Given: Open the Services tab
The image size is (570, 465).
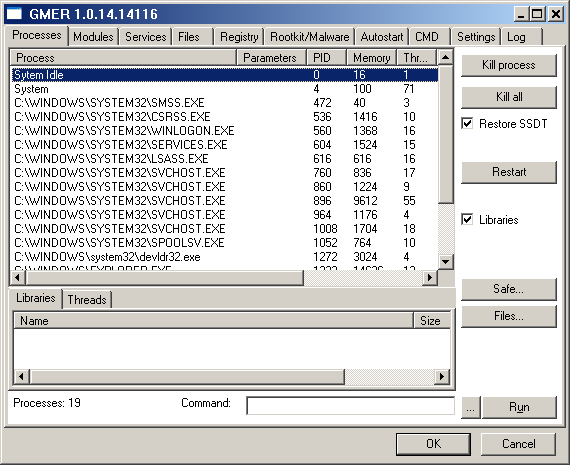Looking at the screenshot, I should pyautogui.click(x=145, y=37).
